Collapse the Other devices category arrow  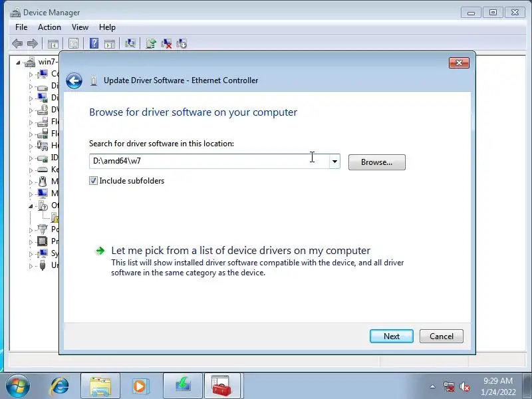[x=31, y=206]
